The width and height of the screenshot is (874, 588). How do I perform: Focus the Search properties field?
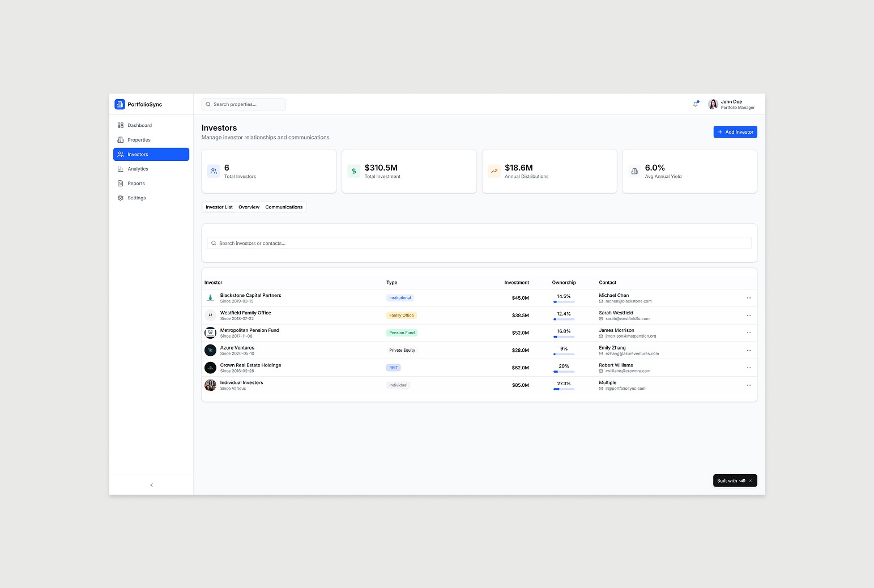click(x=244, y=104)
